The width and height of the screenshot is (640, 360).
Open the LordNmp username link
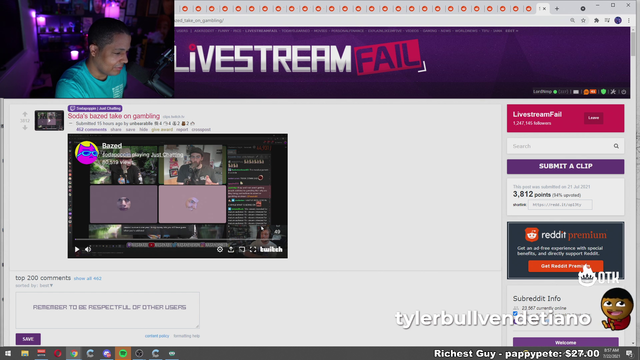pyautogui.click(x=542, y=92)
